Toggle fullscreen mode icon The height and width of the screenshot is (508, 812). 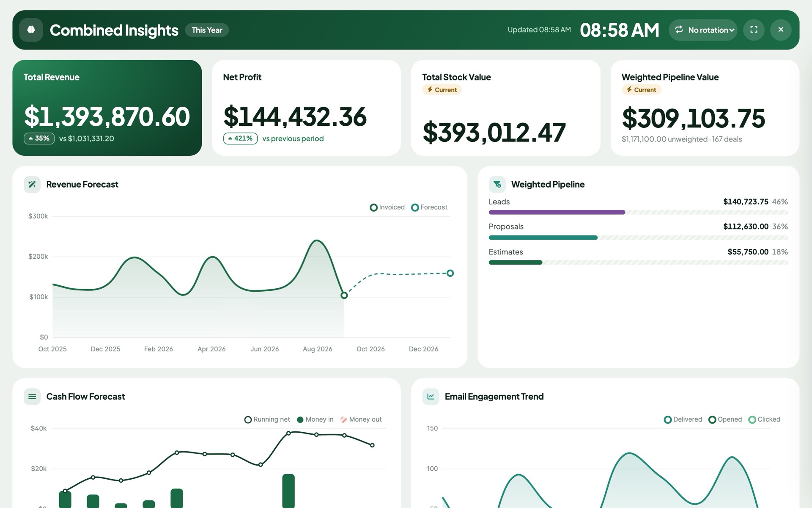pos(754,30)
